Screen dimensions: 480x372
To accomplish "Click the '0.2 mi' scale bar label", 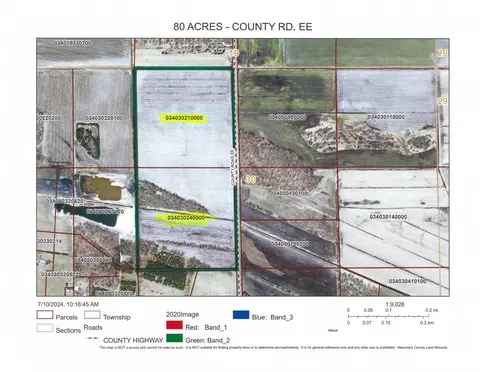I will click(x=431, y=310).
